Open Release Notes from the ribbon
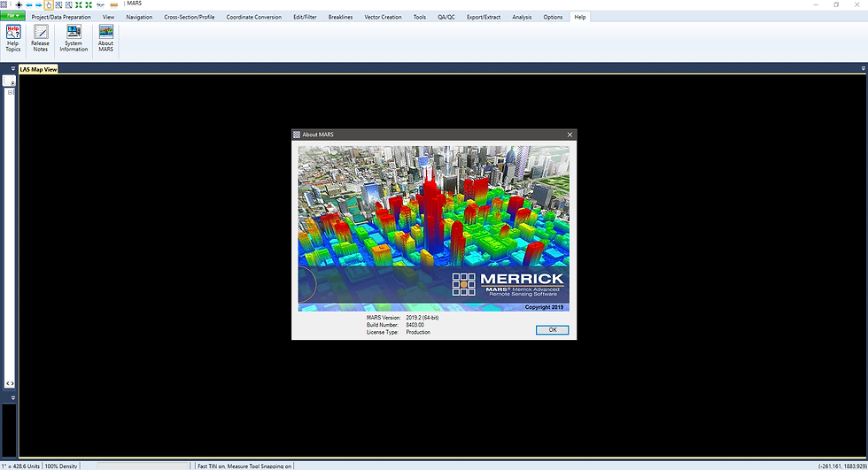868x470 pixels. click(40, 39)
